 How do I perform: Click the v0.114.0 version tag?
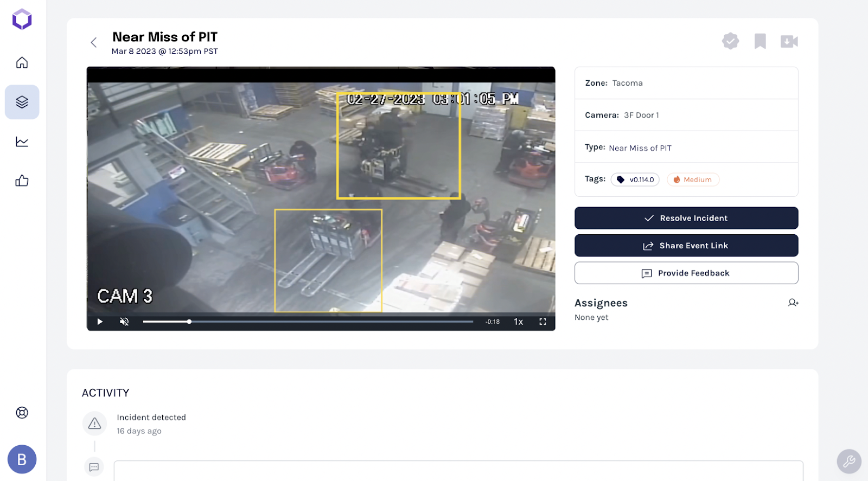(635, 179)
